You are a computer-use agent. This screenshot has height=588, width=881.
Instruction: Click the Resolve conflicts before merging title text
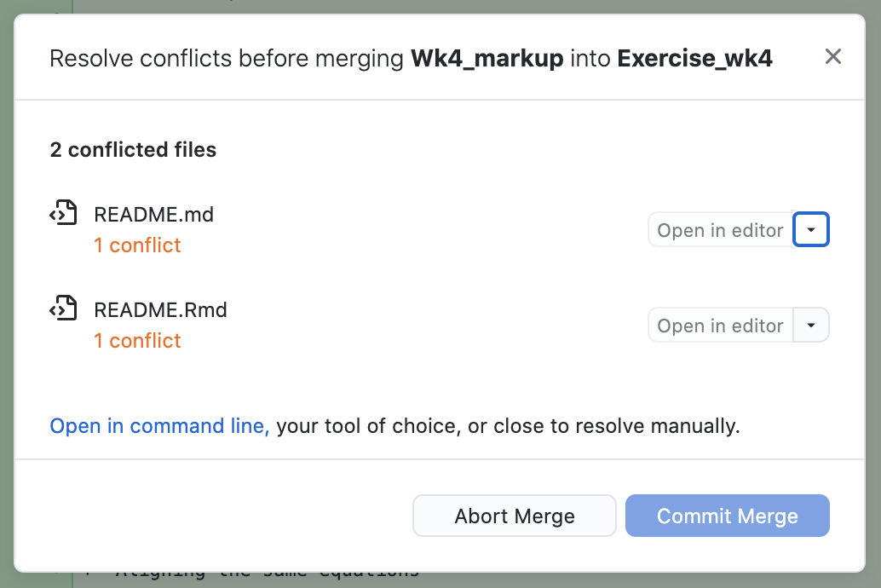pyautogui.click(x=226, y=59)
